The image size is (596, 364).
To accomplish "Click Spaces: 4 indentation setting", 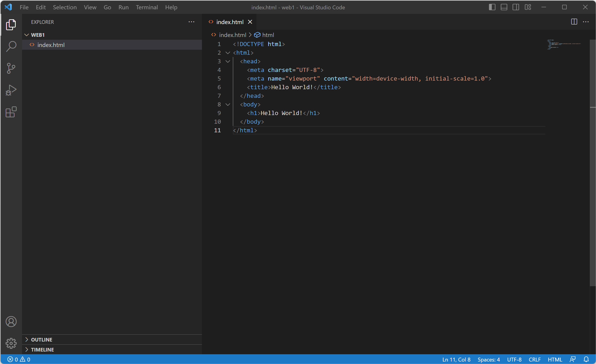I will click(488, 359).
